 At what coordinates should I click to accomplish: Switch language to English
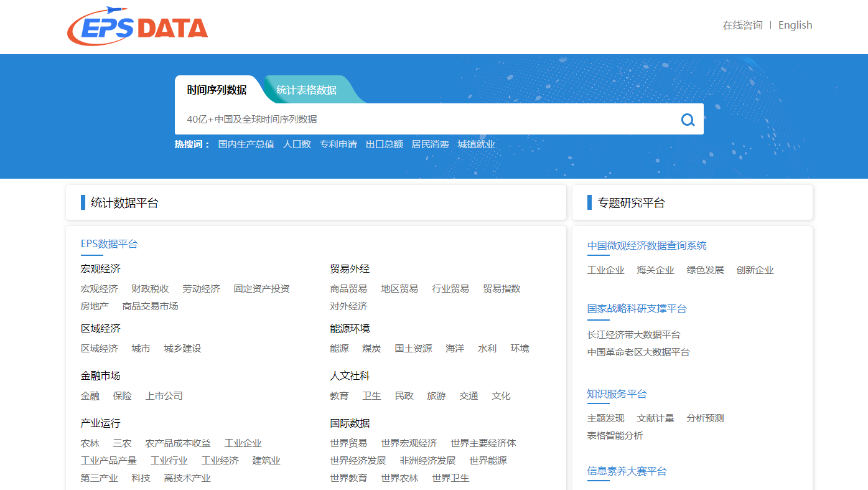point(795,25)
